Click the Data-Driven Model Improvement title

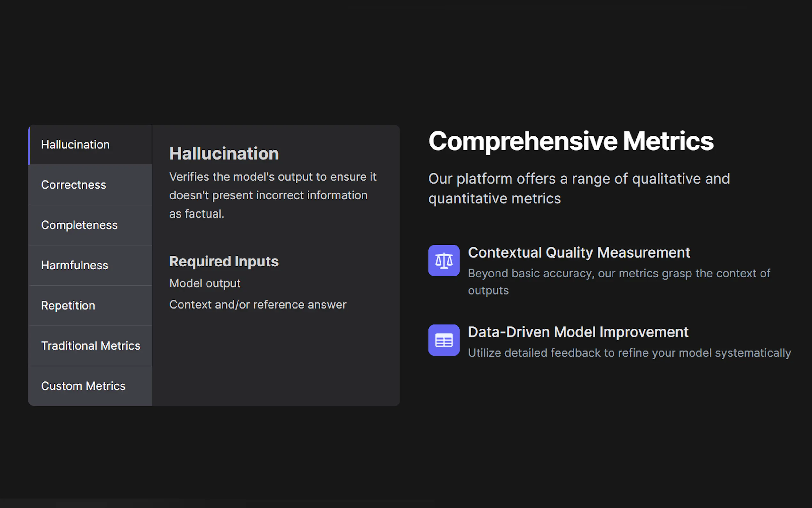click(578, 332)
